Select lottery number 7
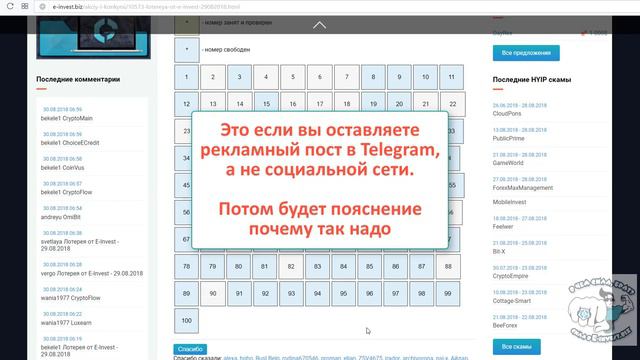This screenshot has width=640, height=360. [347, 77]
